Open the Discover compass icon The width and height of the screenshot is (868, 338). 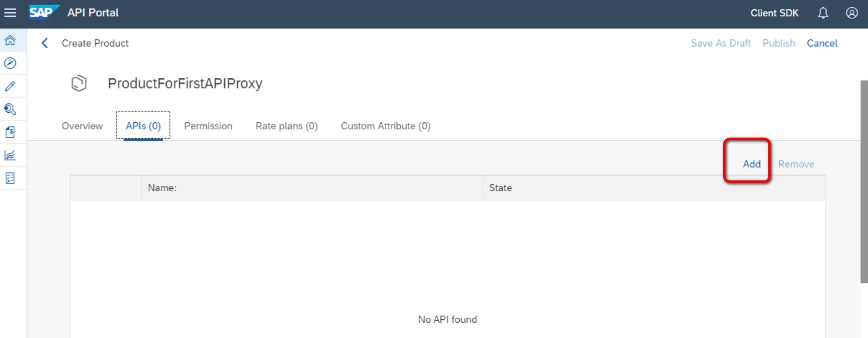(x=10, y=63)
